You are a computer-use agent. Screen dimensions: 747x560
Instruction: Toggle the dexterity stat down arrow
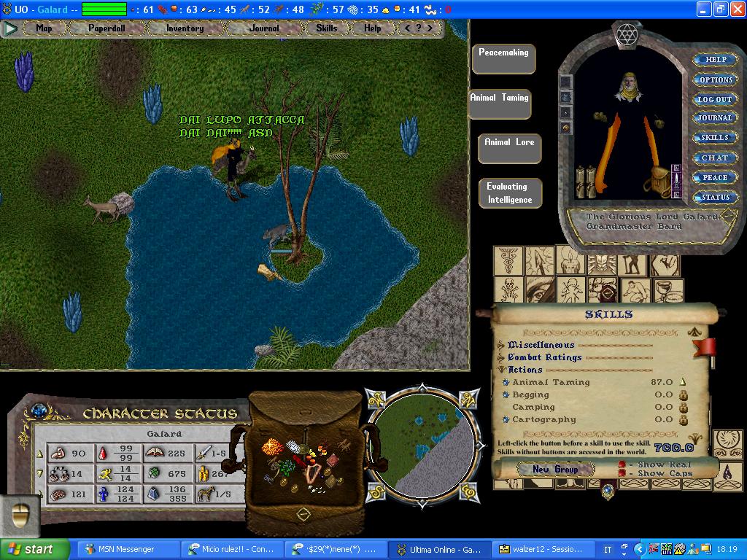tap(40, 474)
